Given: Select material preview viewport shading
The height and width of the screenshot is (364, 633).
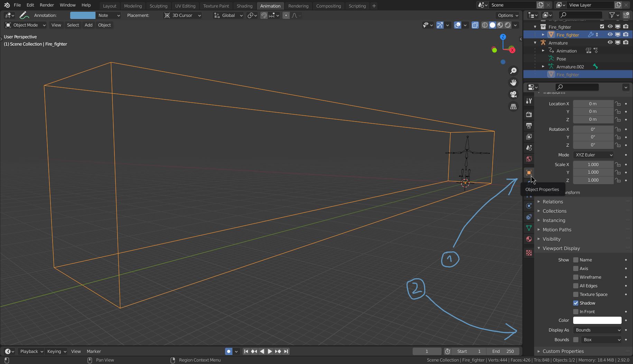Looking at the screenshot, I should pyautogui.click(x=500, y=25).
